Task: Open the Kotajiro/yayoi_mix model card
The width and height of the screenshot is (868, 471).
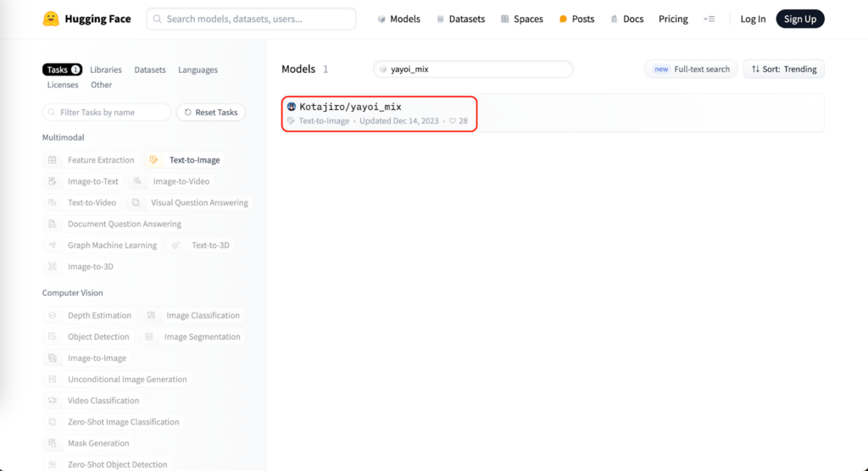Action: 350,108
